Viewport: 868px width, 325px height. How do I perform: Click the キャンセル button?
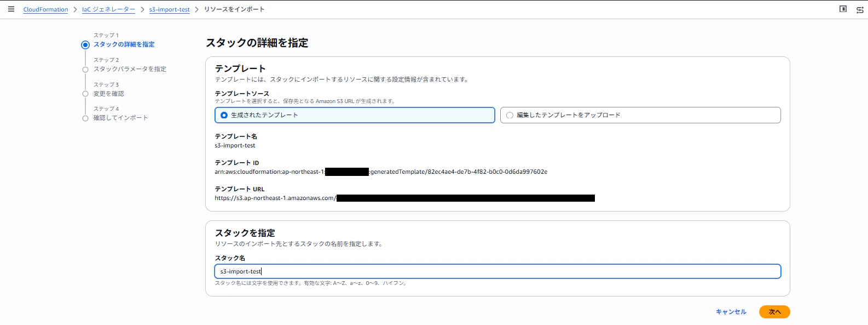pyautogui.click(x=731, y=312)
